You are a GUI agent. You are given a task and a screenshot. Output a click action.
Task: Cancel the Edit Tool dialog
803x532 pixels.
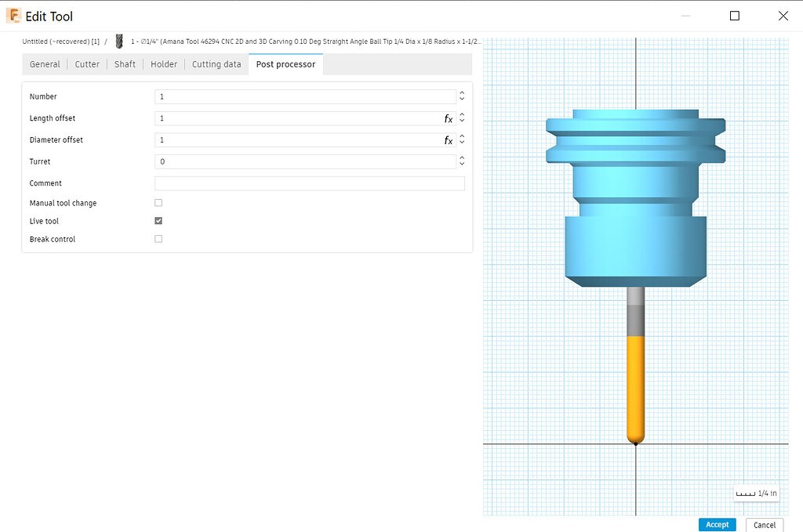[x=764, y=524]
